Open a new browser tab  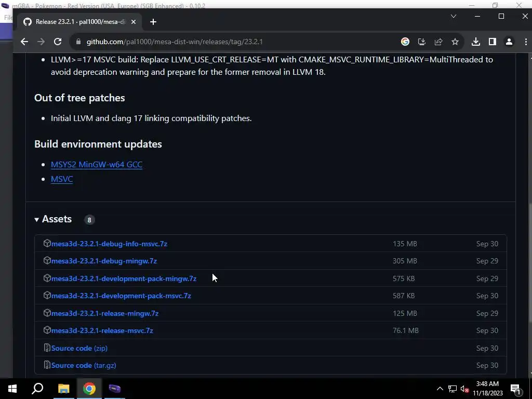pos(153,22)
